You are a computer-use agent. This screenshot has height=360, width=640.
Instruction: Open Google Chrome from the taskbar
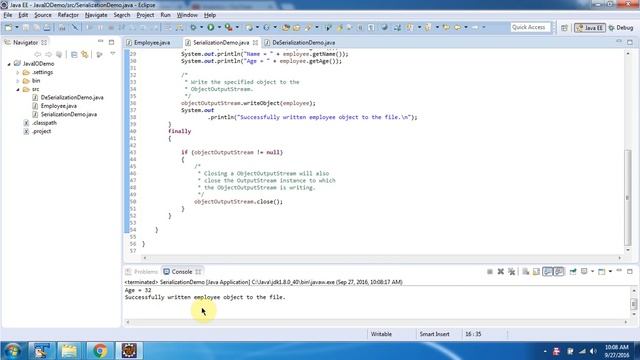point(99,351)
